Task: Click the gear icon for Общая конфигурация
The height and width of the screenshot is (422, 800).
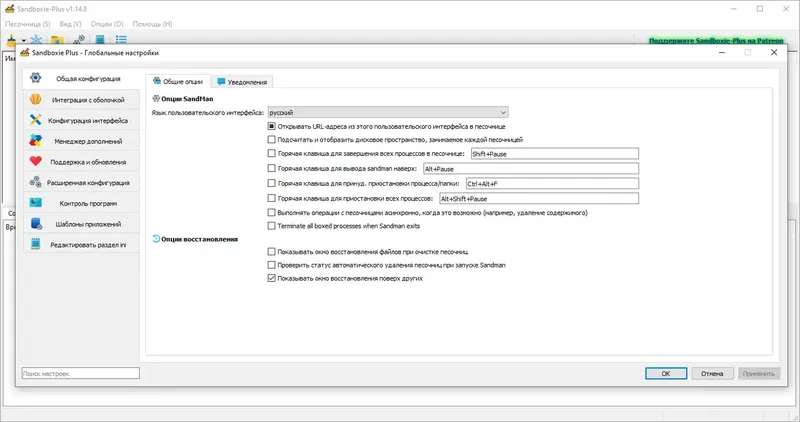Action: 36,78
